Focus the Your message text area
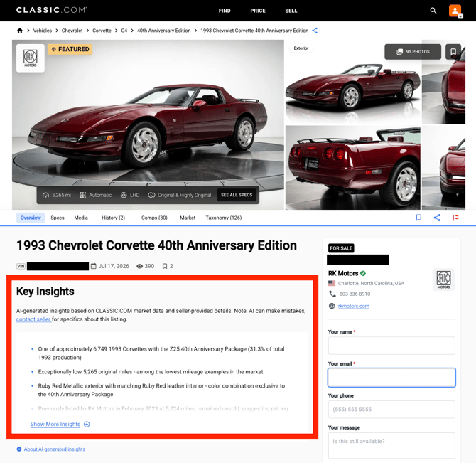476x463 pixels. pyautogui.click(x=391, y=445)
